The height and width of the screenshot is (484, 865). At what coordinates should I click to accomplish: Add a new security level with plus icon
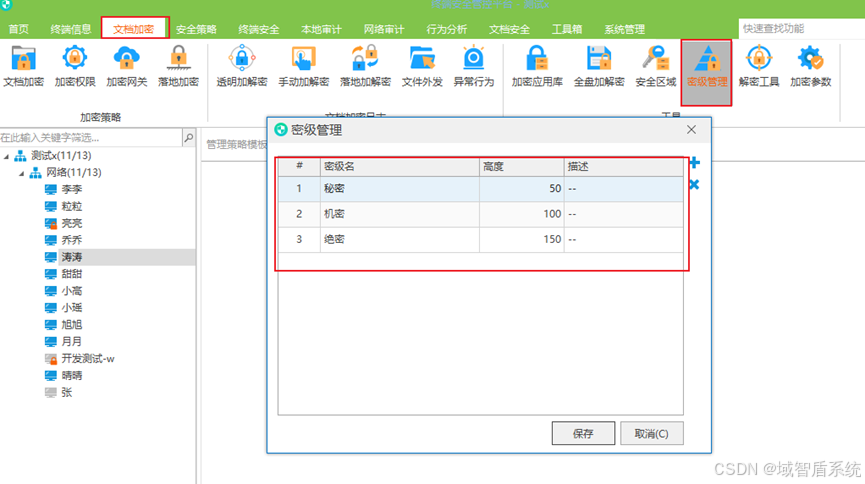(695, 163)
